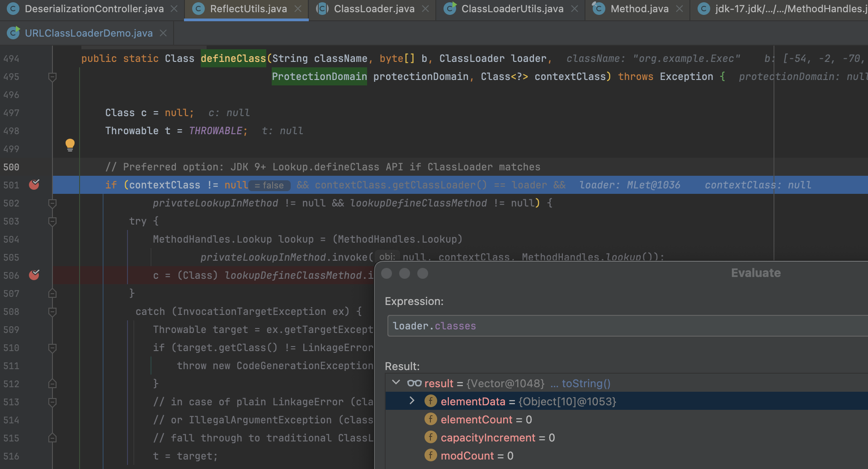The height and width of the screenshot is (469, 868).
Task: Close the Method.java tab
Action: pos(679,9)
